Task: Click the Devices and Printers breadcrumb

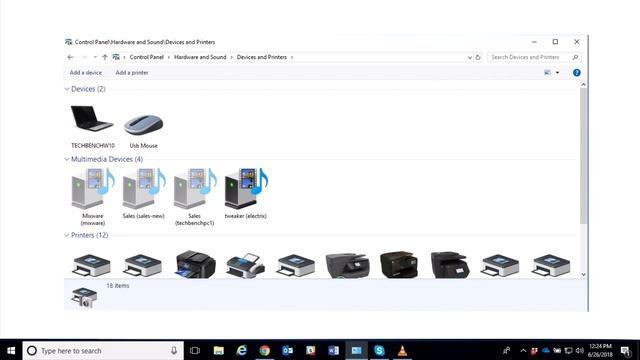Action: [x=262, y=57]
